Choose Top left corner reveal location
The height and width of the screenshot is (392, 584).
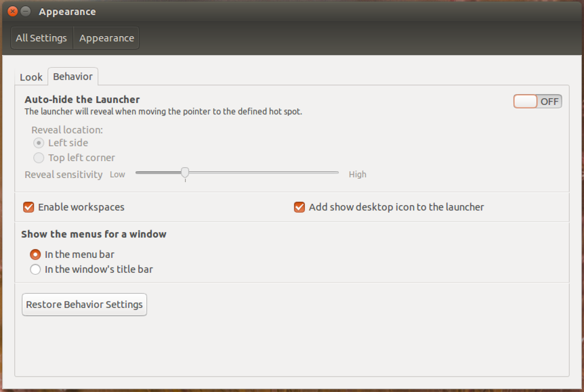(x=39, y=158)
